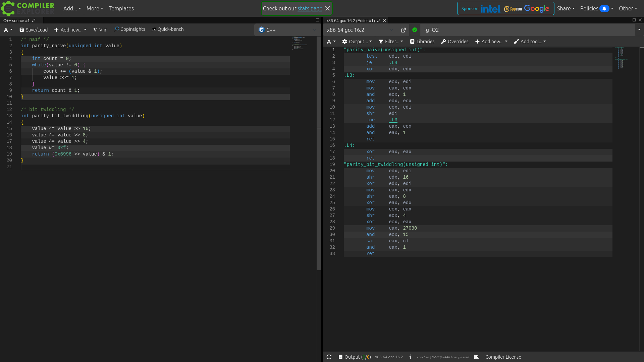Open Add new... in source editor
Screen dimensions: 644x362
point(70,30)
